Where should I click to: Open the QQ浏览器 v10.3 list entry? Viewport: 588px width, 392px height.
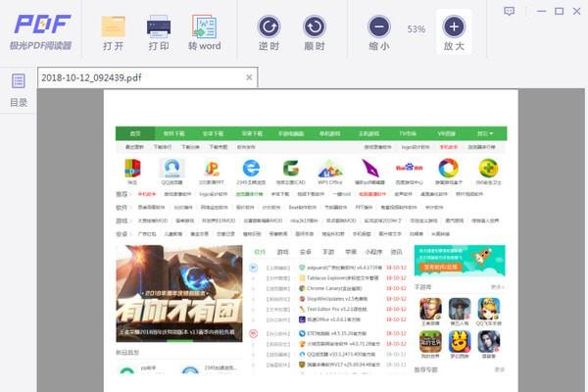click(x=337, y=354)
